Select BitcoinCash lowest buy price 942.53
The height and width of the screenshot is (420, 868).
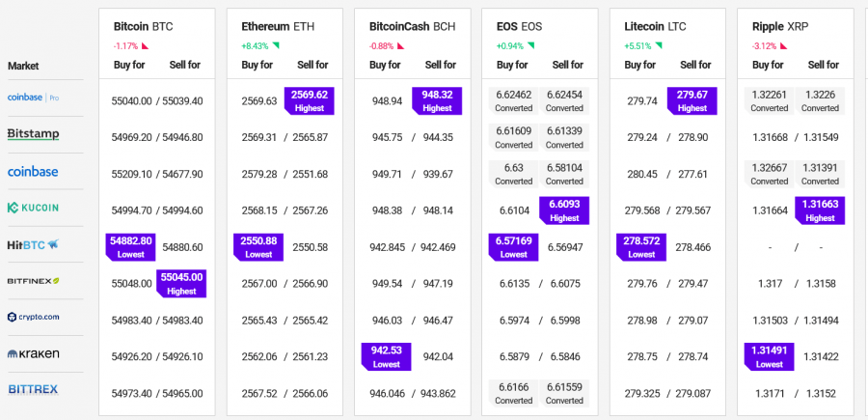coord(387,357)
